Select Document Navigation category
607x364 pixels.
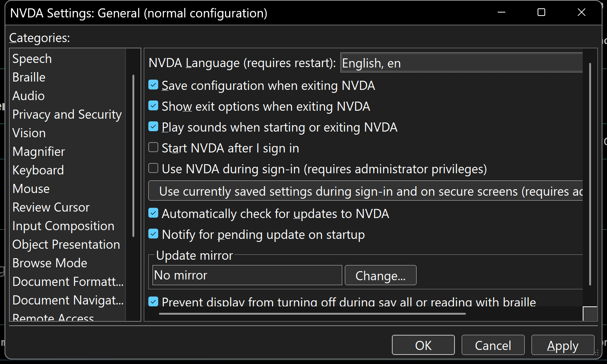68,300
